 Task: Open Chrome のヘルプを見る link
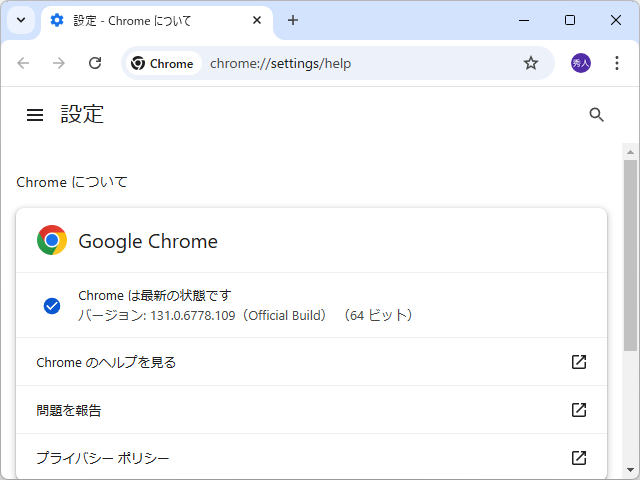click(x=311, y=362)
